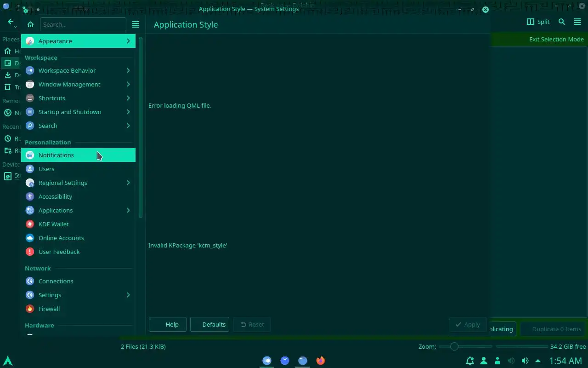Click '34.2 GiB free' status text
Viewport: 588px width, 368px height.
click(568, 346)
